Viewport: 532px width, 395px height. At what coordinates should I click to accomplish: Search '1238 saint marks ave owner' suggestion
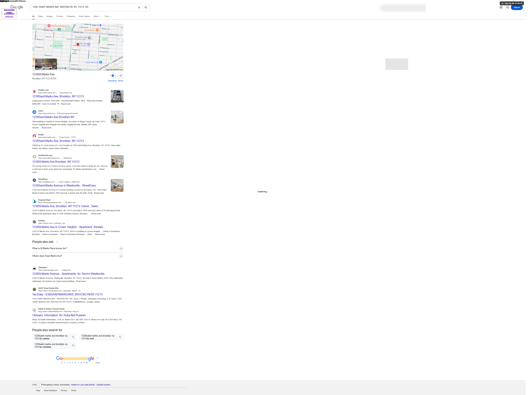54,337
